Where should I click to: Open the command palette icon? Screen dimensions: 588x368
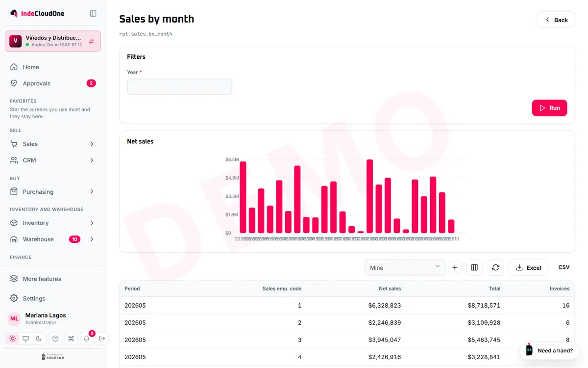tap(71, 339)
